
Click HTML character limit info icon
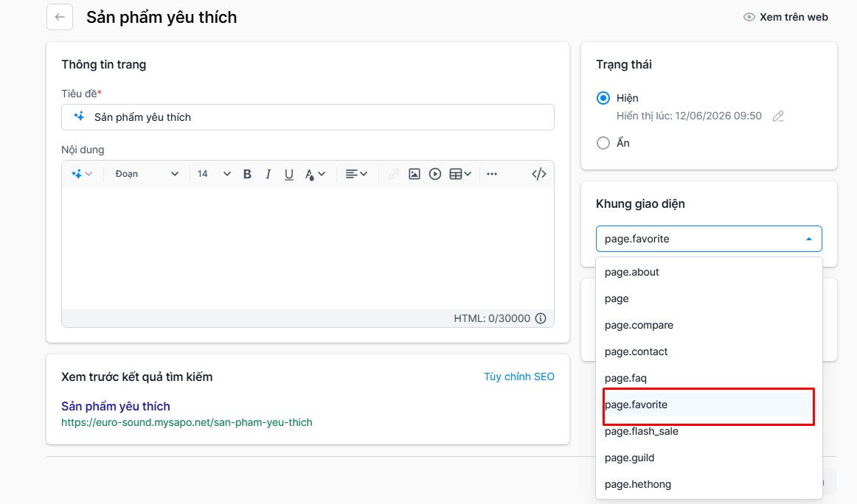[541, 318]
